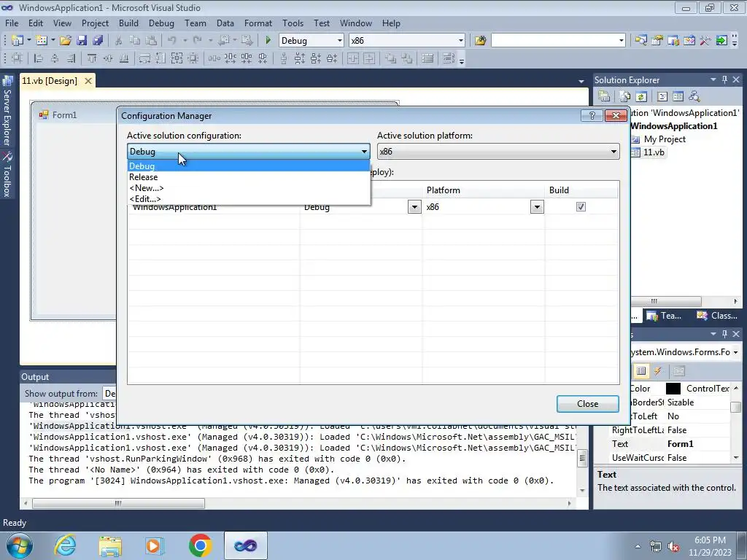
Task: Pin the Solution Explorer panel
Action: click(724, 80)
